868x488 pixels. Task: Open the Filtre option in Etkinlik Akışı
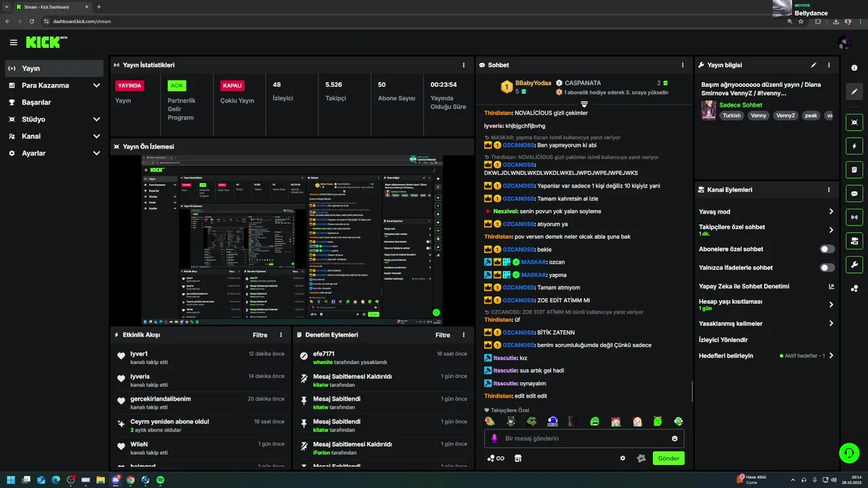[x=260, y=335]
